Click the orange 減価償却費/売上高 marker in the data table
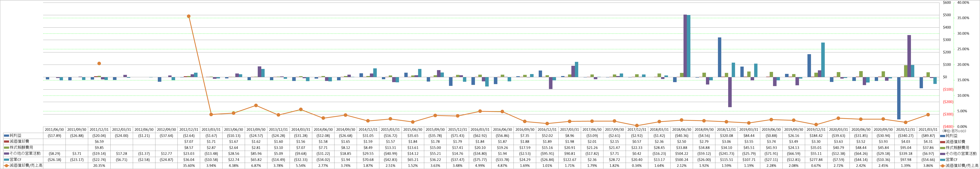The width and height of the screenshot is (980, 169). [x=6, y=166]
